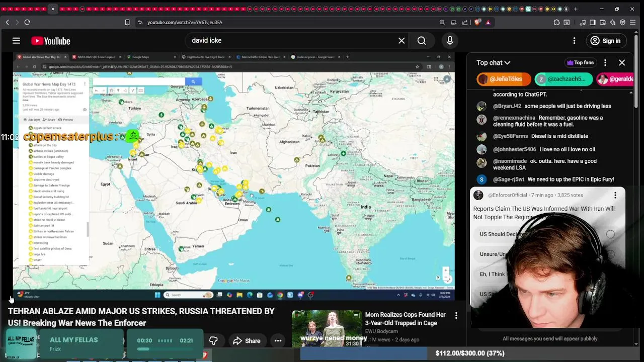Run the YouTube search magnifier button

422,41
